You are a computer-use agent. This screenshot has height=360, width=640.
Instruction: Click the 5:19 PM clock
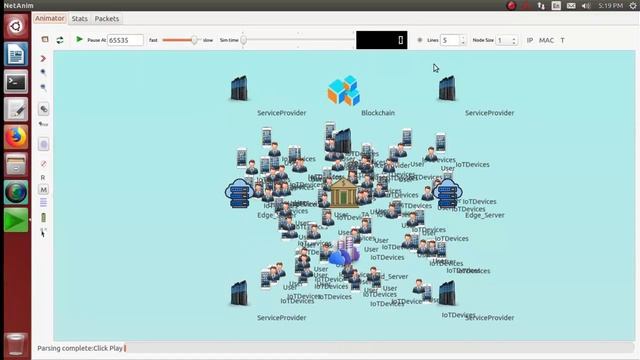coord(611,5)
